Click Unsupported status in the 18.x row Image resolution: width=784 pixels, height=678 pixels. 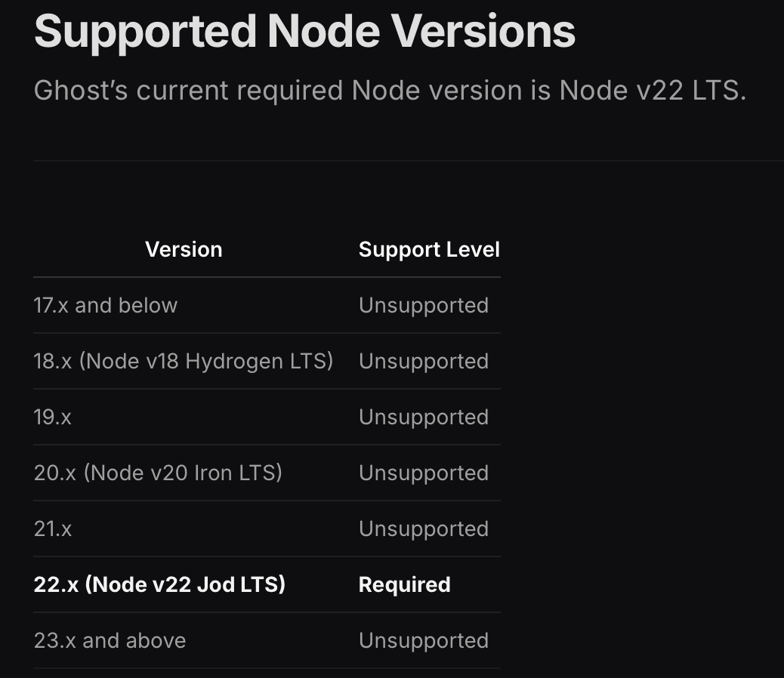(424, 362)
